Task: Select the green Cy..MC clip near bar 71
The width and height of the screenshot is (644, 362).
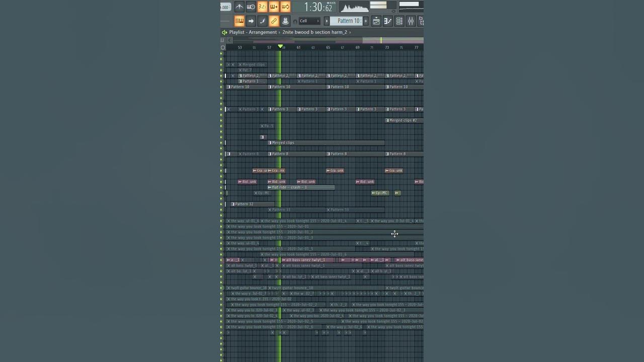Action: [380, 193]
